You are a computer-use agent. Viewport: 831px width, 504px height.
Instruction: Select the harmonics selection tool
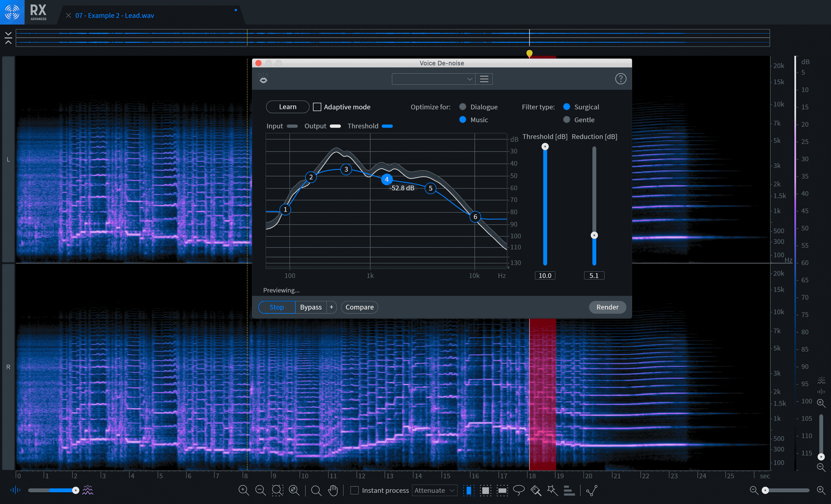click(x=569, y=490)
